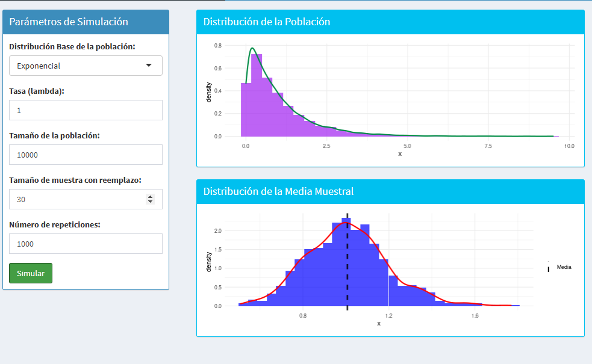This screenshot has height=364, width=592.
Task: Click the Tasa (lambda) label
Action: click(37, 91)
